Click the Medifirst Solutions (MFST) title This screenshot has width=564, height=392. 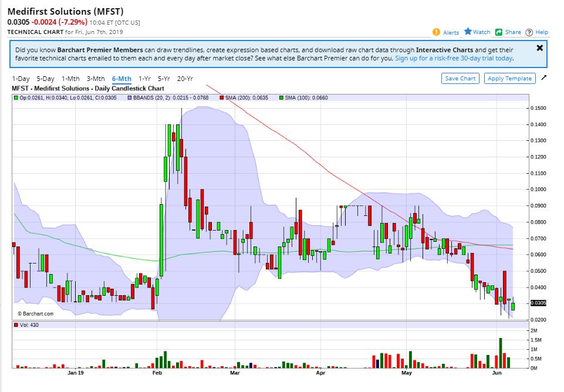click(x=66, y=12)
